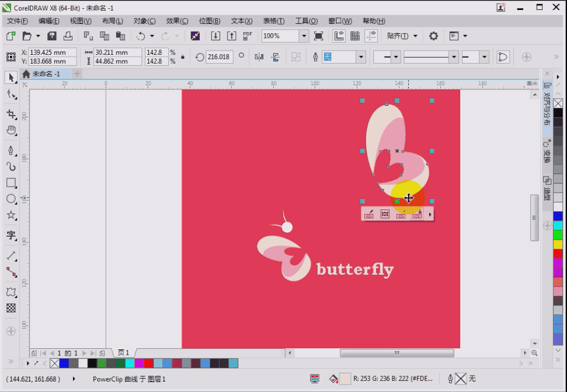Toggle lock ratio padlock
The height and width of the screenshot is (392, 567).
[x=183, y=57]
